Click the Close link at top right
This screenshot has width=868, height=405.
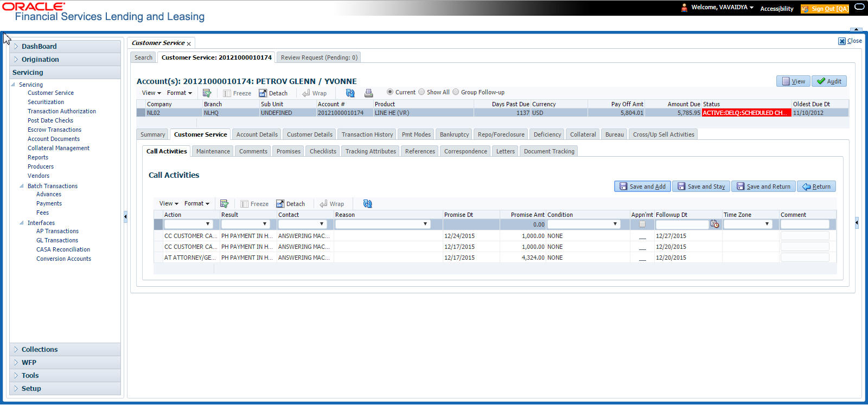click(x=850, y=41)
